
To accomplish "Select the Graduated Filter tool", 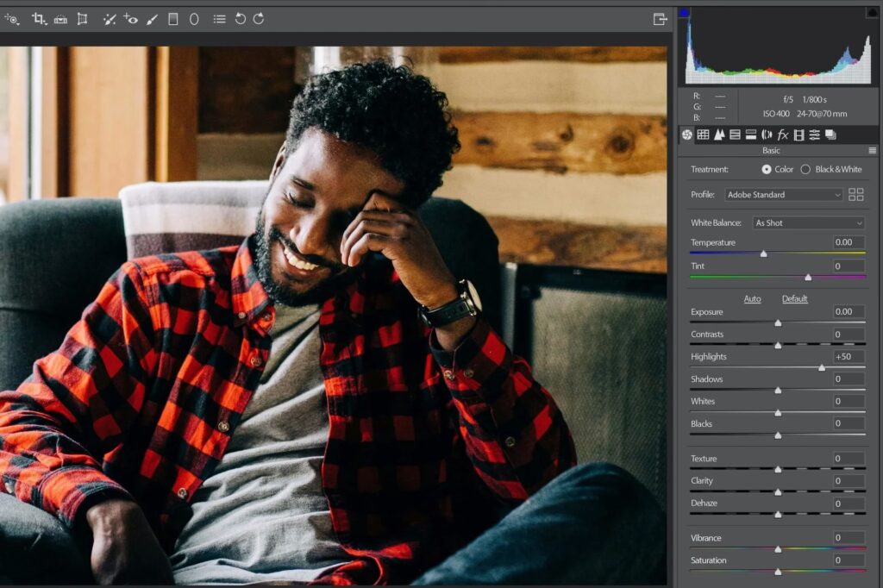I will [x=173, y=18].
